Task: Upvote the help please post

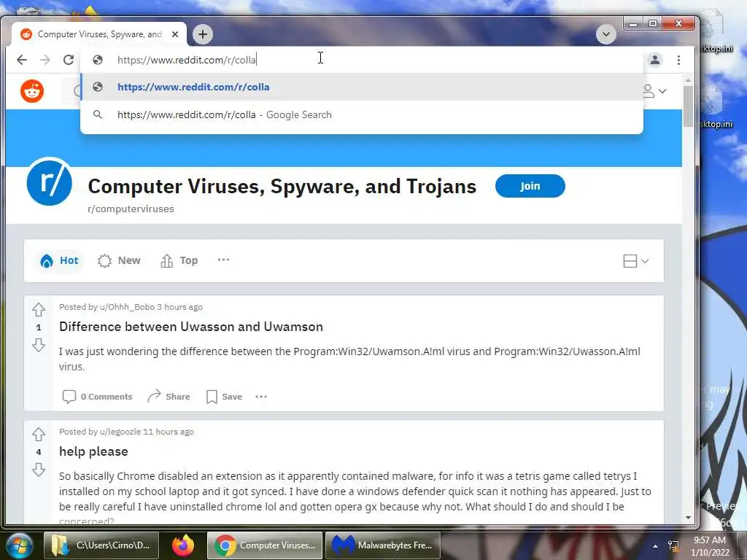Action: 39,435
